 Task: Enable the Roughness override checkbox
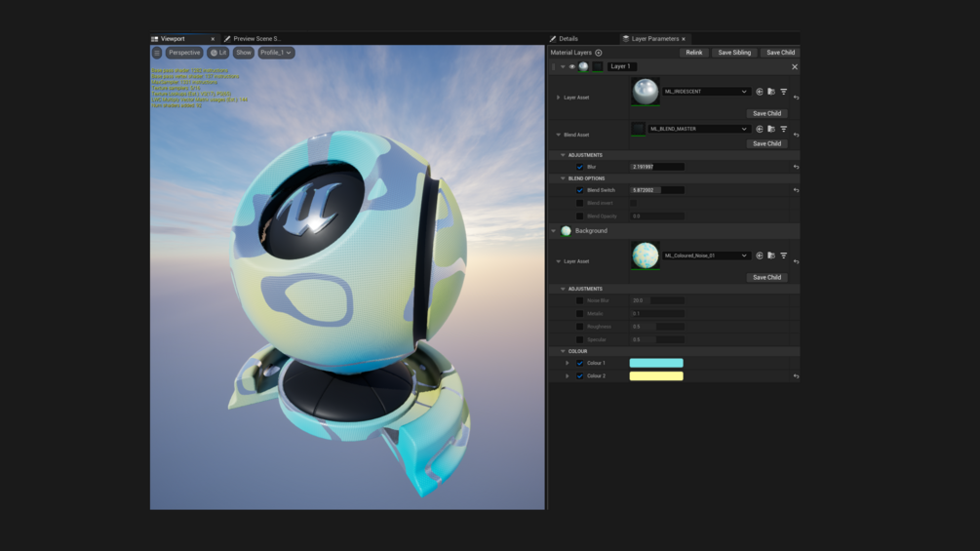pyautogui.click(x=579, y=327)
